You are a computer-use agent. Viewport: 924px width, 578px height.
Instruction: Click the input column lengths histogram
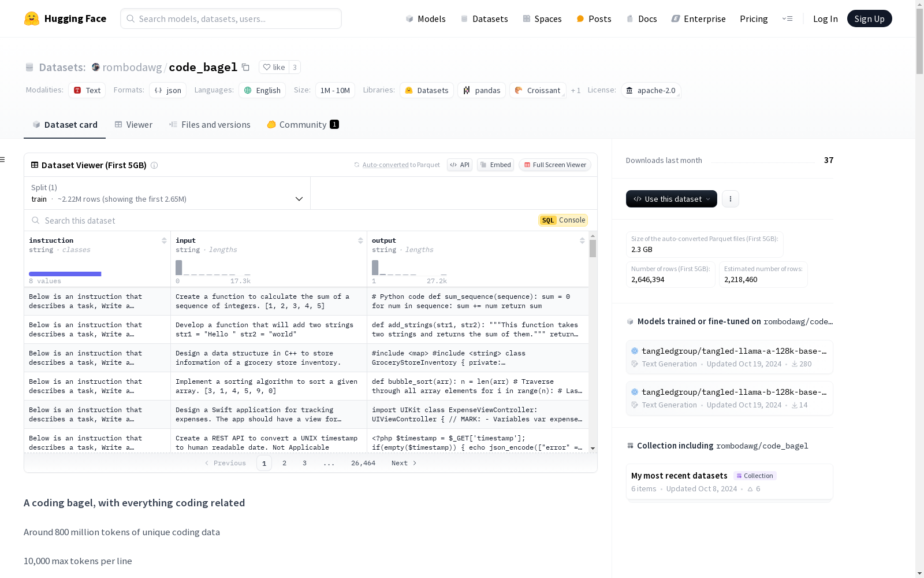point(213,268)
